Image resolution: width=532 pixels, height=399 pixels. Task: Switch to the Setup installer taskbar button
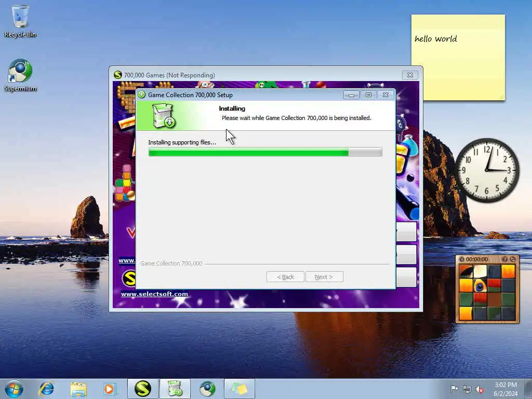click(x=175, y=389)
